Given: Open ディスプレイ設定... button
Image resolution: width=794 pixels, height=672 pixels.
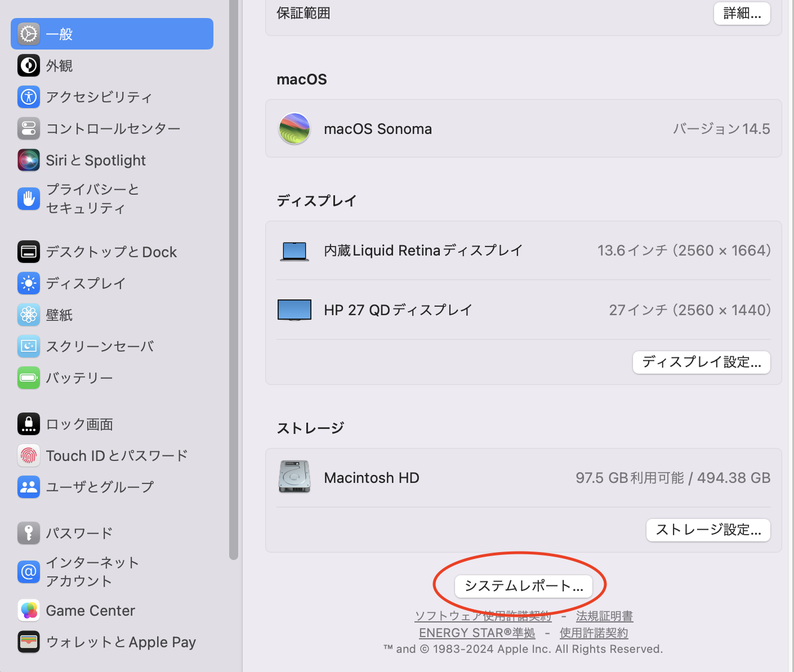Looking at the screenshot, I should [x=702, y=362].
